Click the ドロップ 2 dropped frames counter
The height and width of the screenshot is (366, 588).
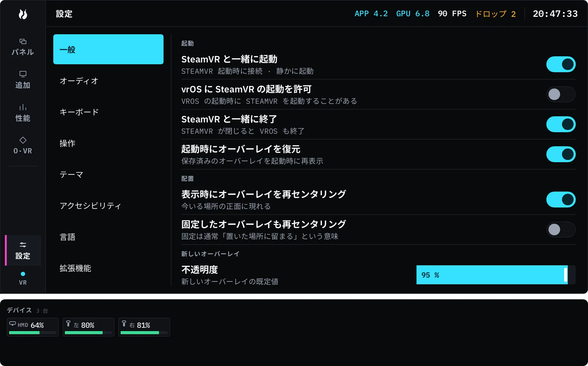coord(495,14)
